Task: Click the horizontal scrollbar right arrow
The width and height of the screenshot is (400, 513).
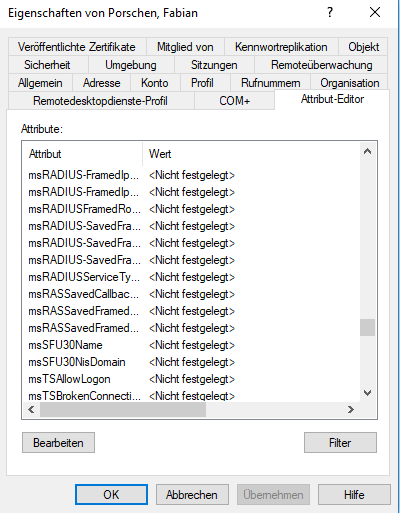Action: coord(350,409)
